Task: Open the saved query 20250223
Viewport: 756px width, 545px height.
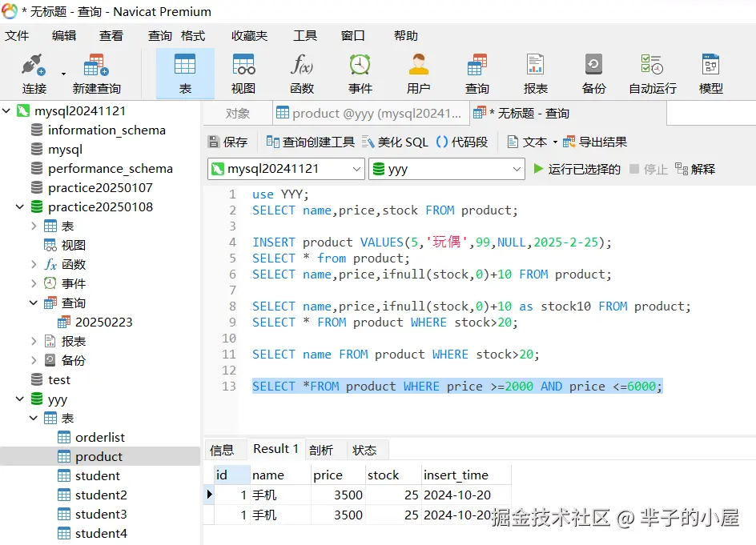Action: pos(103,322)
